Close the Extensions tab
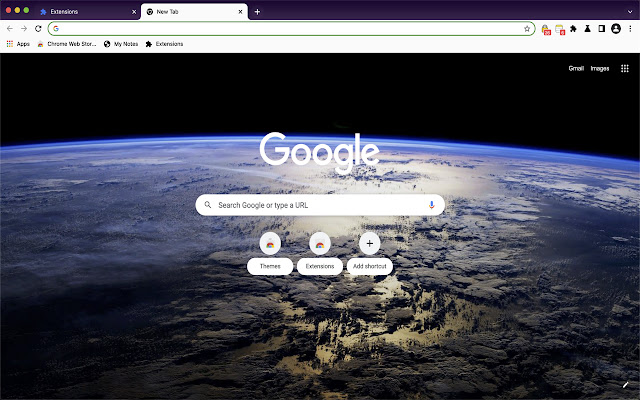 (x=134, y=12)
